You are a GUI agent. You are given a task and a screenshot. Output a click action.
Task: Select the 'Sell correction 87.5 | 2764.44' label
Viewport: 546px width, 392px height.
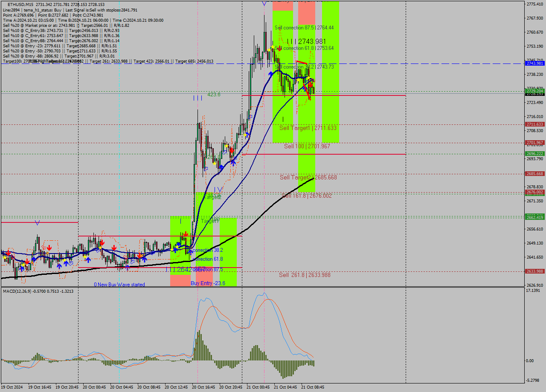click(304, 27)
